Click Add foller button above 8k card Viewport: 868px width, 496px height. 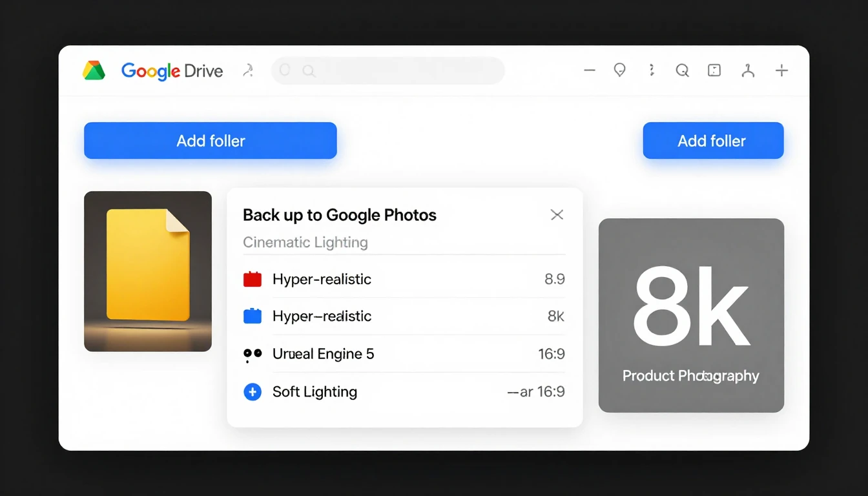713,141
